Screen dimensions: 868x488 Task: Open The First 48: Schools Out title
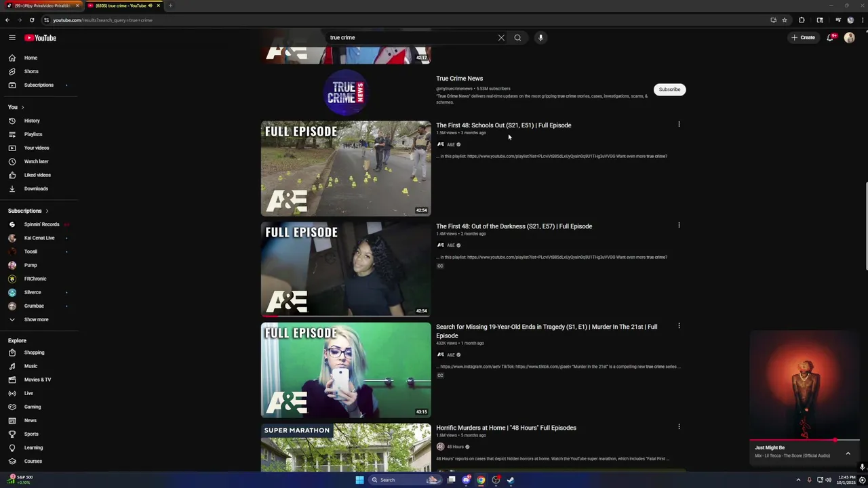(x=504, y=125)
